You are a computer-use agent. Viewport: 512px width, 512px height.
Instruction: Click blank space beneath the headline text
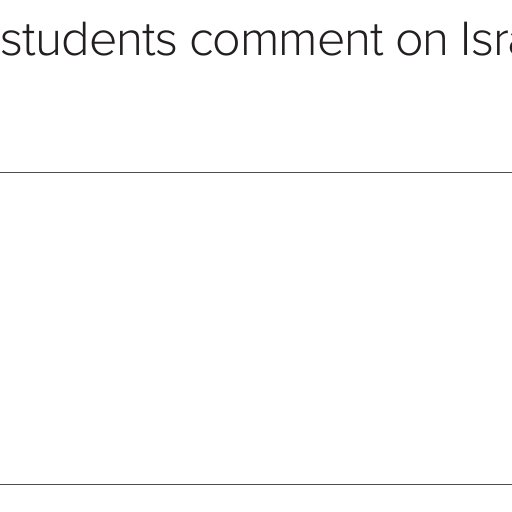[x=256, y=115]
